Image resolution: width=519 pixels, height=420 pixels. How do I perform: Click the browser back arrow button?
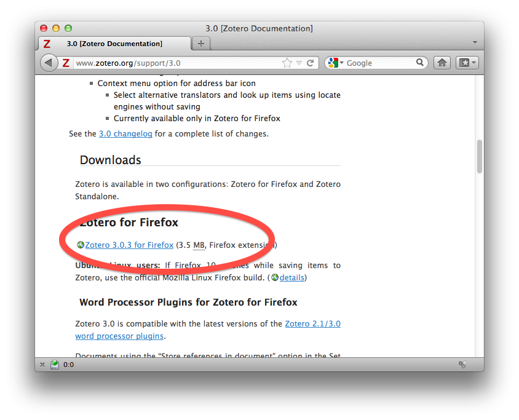tap(49, 63)
